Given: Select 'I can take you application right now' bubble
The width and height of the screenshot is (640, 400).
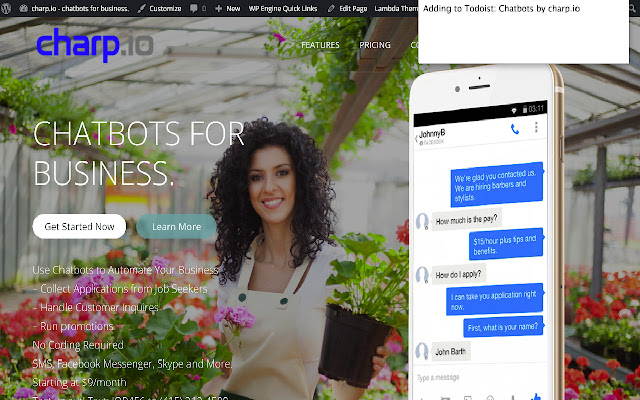Looking at the screenshot, I should pos(495,299).
